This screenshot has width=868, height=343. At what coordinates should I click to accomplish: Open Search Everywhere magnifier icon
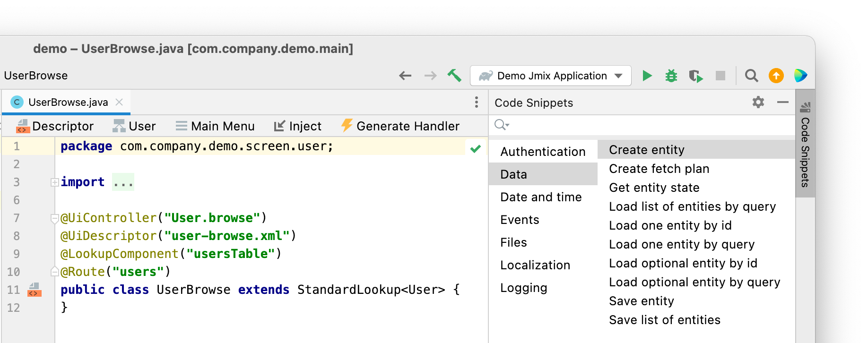[x=751, y=76]
